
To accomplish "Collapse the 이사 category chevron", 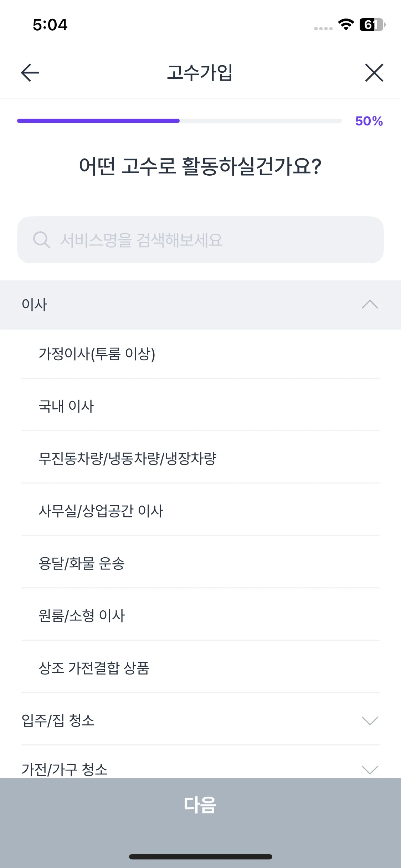I will pyautogui.click(x=370, y=305).
